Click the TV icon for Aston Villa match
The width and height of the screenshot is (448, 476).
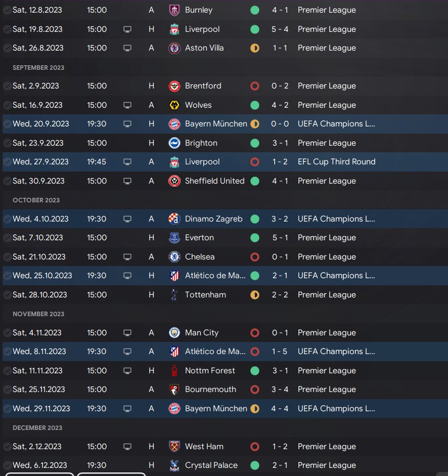127,48
